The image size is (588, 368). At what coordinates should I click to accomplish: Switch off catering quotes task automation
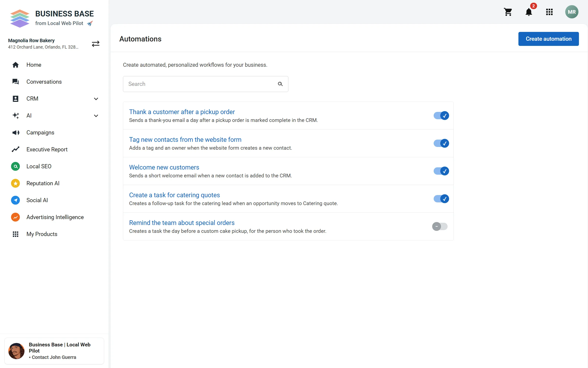(441, 199)
